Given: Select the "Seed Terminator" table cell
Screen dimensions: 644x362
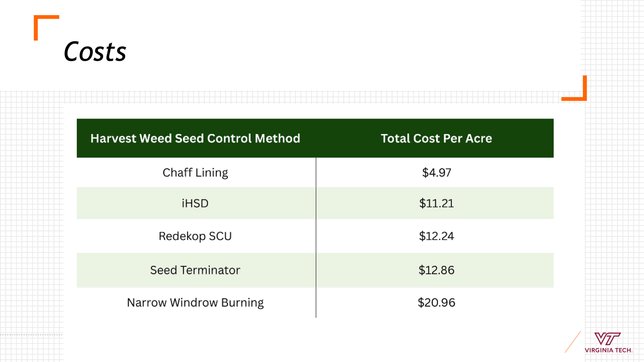Looking at the screenshot, I should point(195,270).
